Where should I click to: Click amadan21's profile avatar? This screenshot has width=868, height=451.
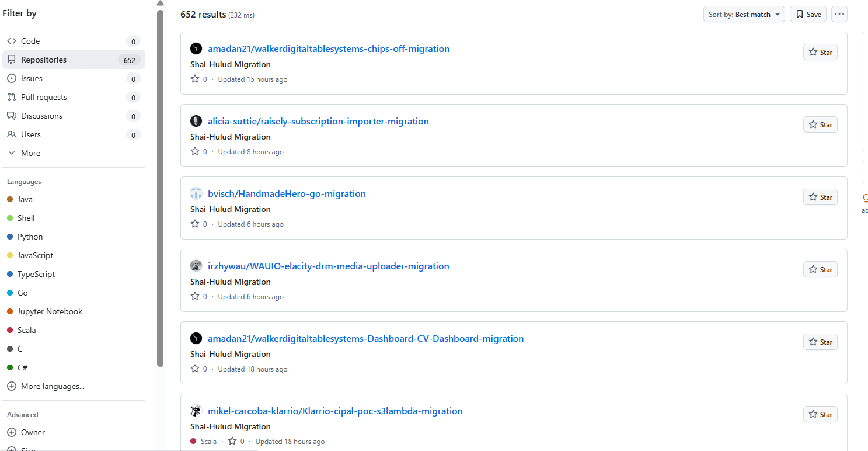pyautogui.click(x=196, y=48)
